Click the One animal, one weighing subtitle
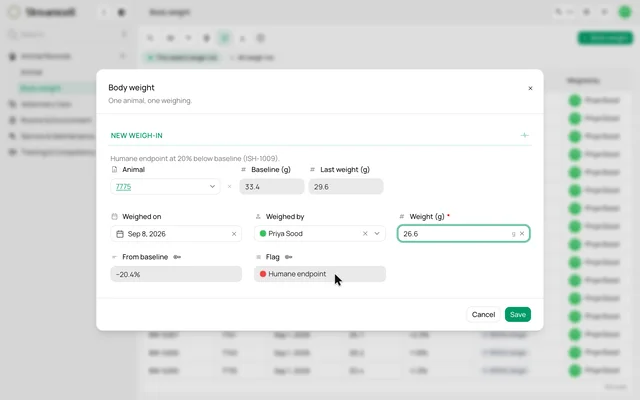Viewport: 640px width, 400px height. click(150, 100)
